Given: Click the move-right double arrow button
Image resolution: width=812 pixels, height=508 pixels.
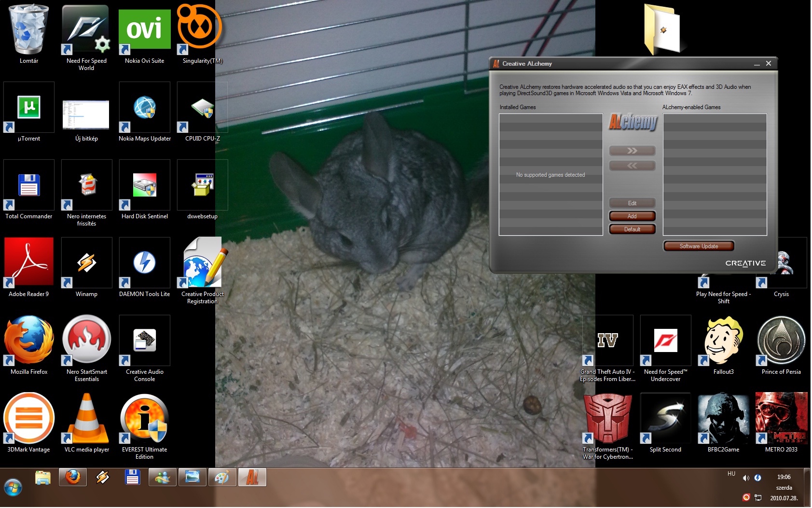Looking at the screenshot, I should click(x=632, y=151).
